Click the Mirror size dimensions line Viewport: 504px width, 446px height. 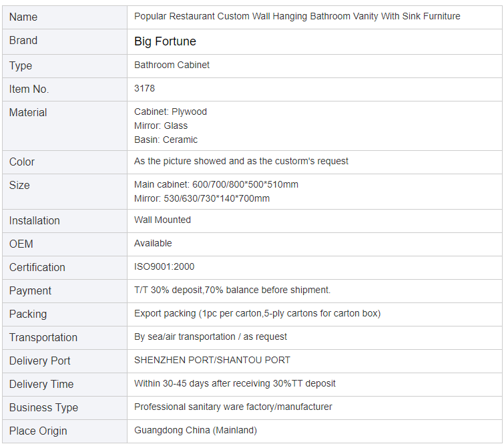pyautogui.click(x=202, y=199)
